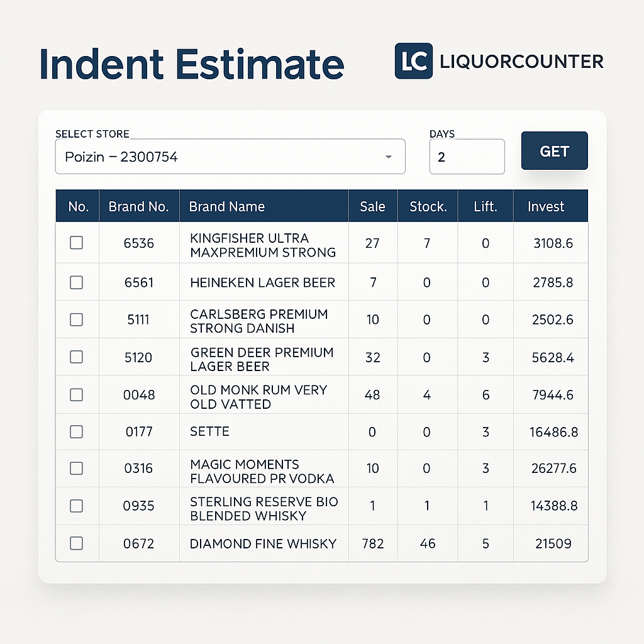Focus the Days input field
Screen dimensions: 644x644
[466, 157]
